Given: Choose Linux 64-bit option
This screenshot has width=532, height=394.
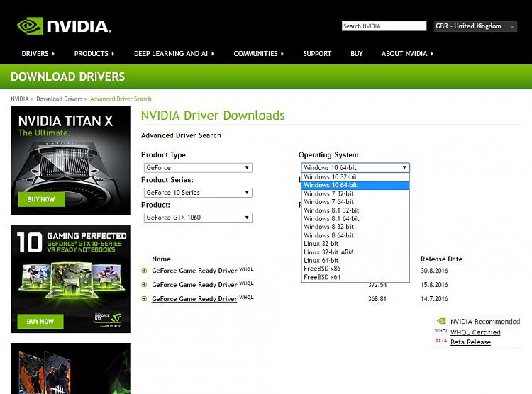Looking at the screenshot, I should pos(355,260).
